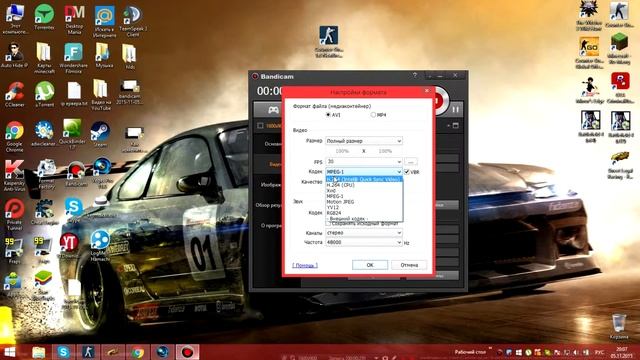
Task: Collapse the video codec MPEG-1 combo box
Action: pos(364,172)
